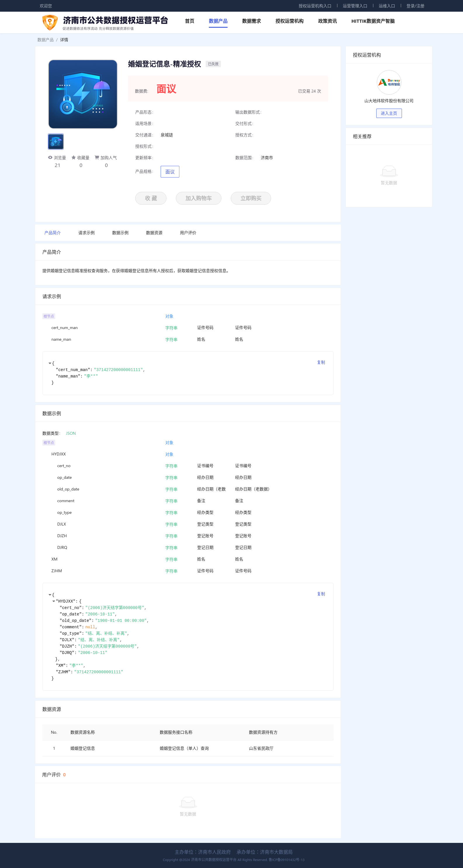Copy the request example JSON via 复制
This screenshot has height=868, width=463.
coord(321,362)
